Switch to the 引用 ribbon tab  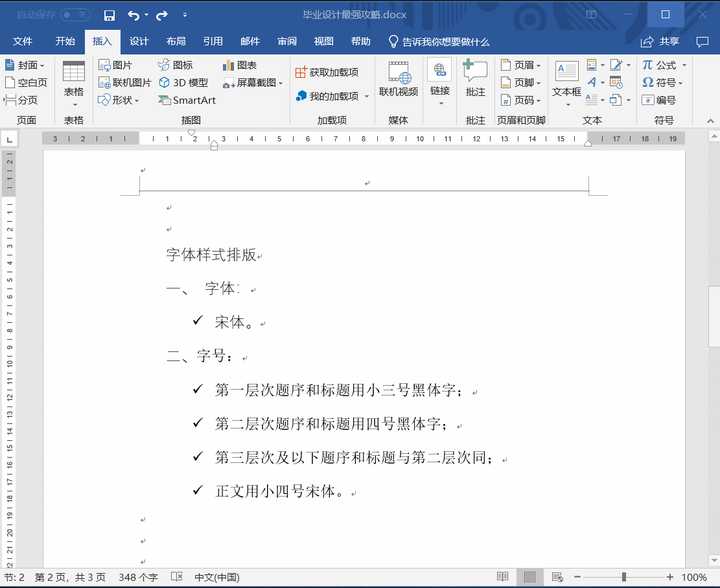213,41
